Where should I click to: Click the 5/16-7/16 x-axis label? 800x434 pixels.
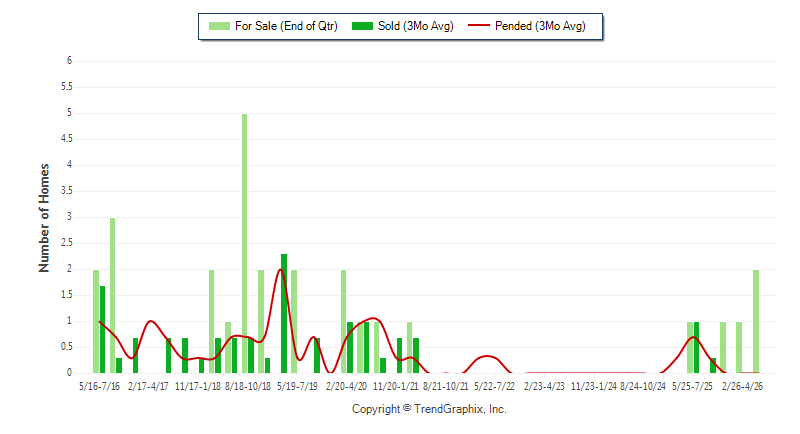coord(99,386)
